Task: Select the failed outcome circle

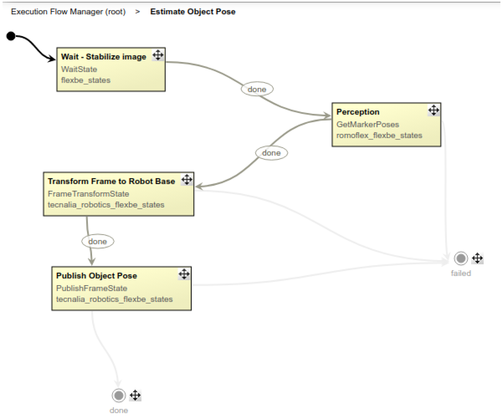Action: pos(461,258)
